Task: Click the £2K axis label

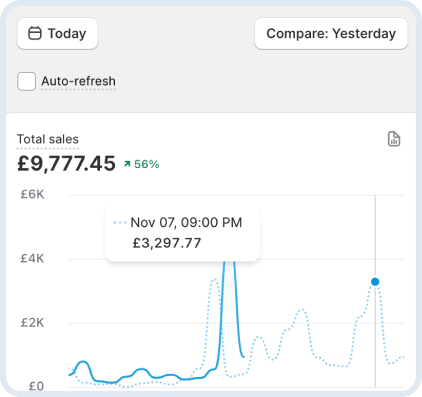Action: (32, 323)
